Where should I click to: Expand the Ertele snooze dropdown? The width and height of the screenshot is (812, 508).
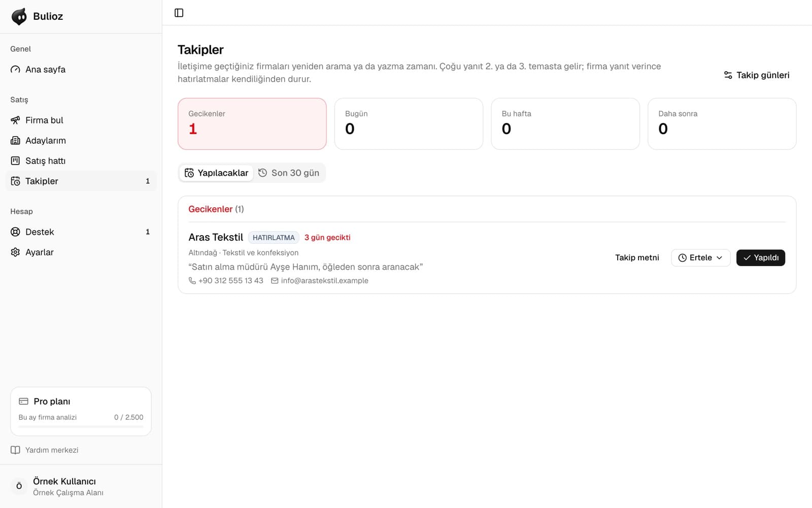pos(700,258)
